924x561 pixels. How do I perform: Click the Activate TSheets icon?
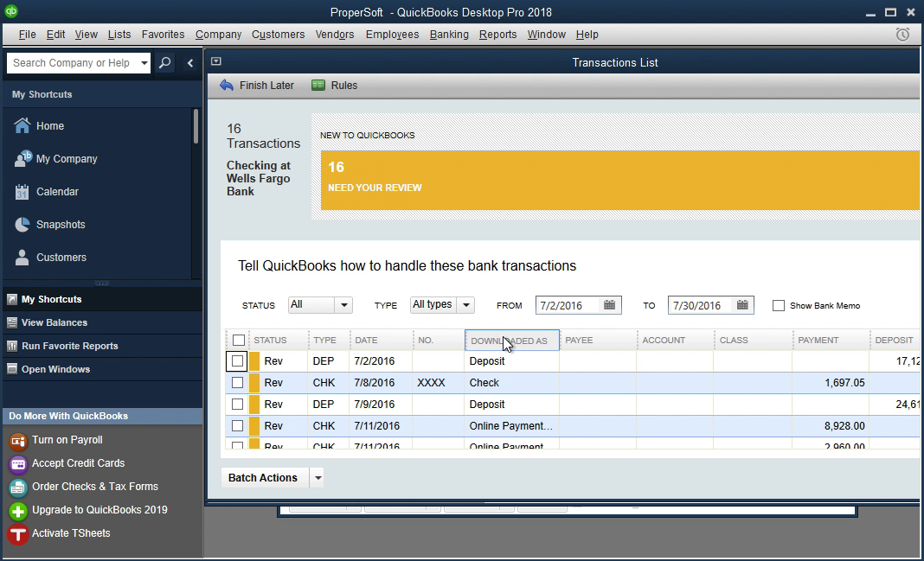pos(17,534)
